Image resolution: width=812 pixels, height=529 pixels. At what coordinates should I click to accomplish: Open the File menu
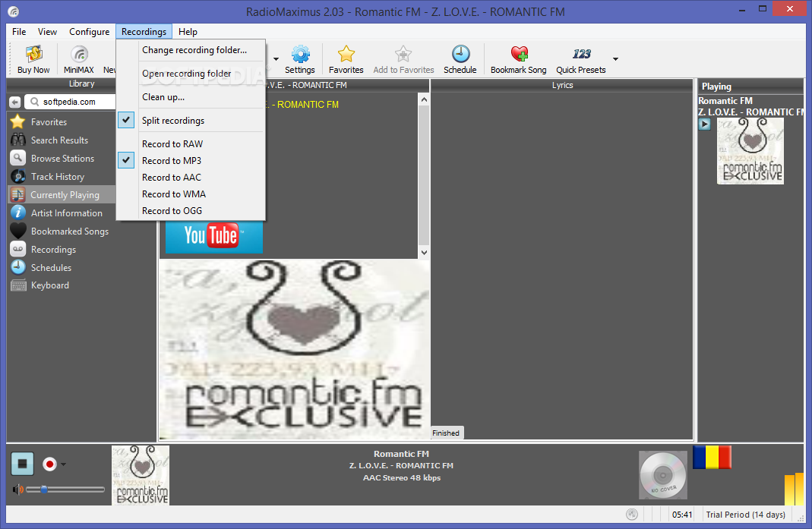pyautogui.click(x=19, y=32)
